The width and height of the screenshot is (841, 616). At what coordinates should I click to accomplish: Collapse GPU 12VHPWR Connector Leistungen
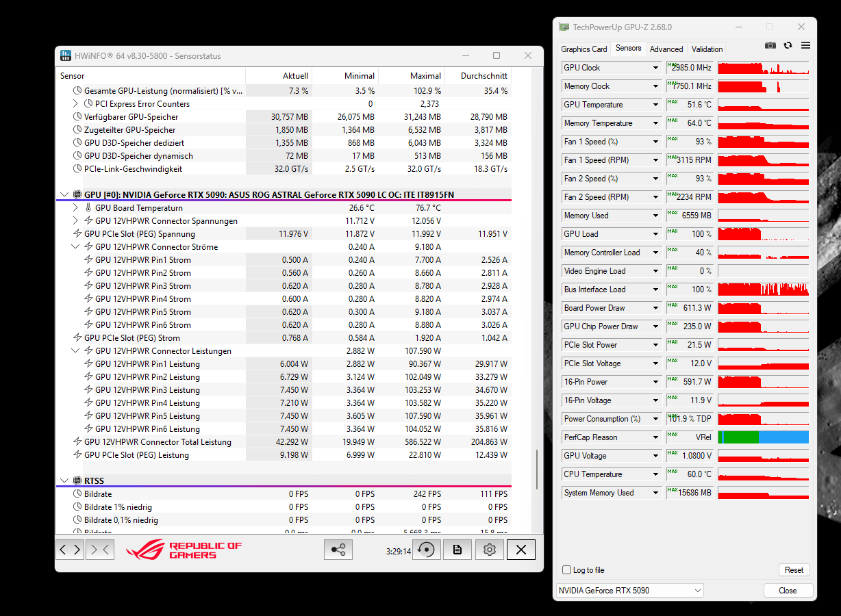75,351
